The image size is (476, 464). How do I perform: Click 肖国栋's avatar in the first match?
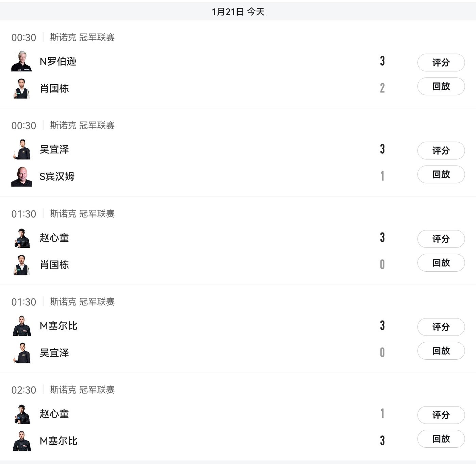pyautogui.click(x=21, y=88)
